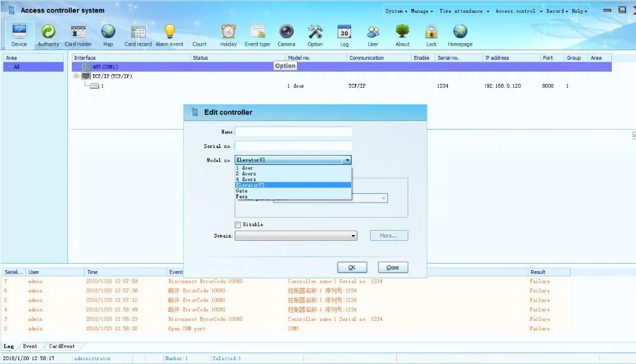Screen dimensions: 636x364
Task: Select 'Face' in the model list
Action: tap(293, 196)
